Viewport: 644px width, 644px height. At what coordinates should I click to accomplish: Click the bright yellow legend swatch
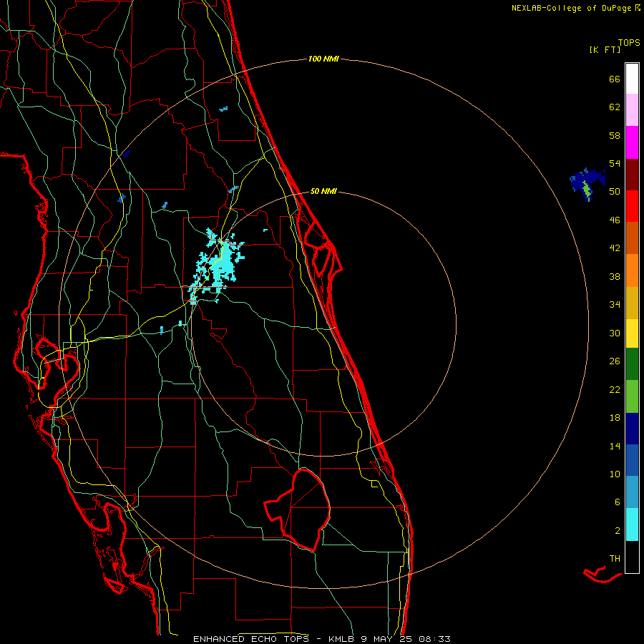tap(632, 333)
